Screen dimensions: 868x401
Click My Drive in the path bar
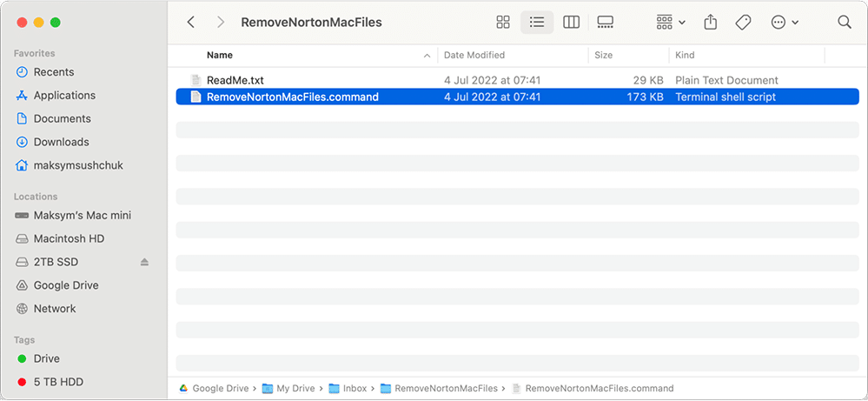point(288,388)
